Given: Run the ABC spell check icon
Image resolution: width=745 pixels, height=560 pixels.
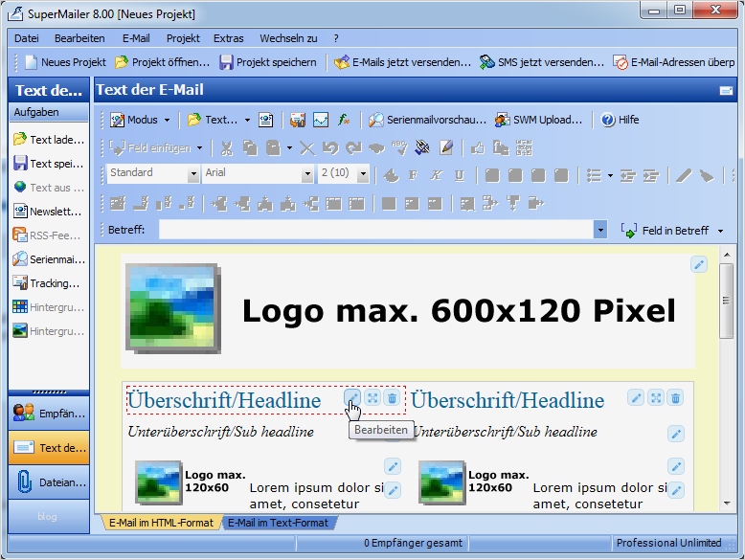Looking at the screenshot, I should 399,148.
